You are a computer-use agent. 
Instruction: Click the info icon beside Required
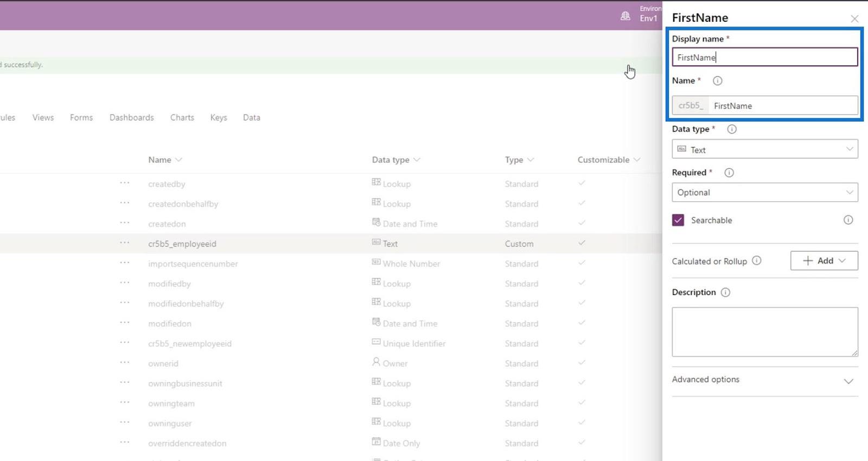pyautogui.click(x=729, y=172)
